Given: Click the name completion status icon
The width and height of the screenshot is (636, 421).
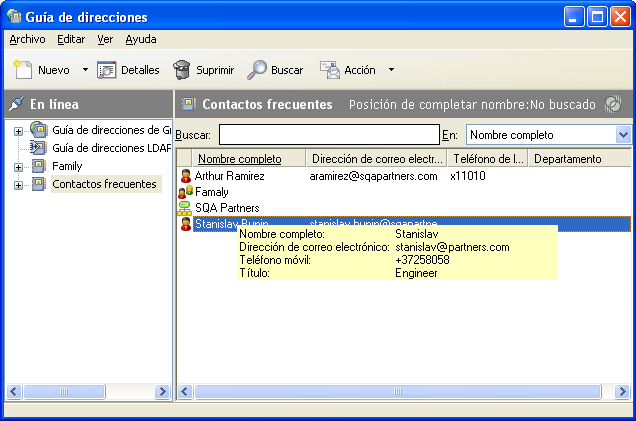Looking at the screenshot, I should (x=613, y=104).
